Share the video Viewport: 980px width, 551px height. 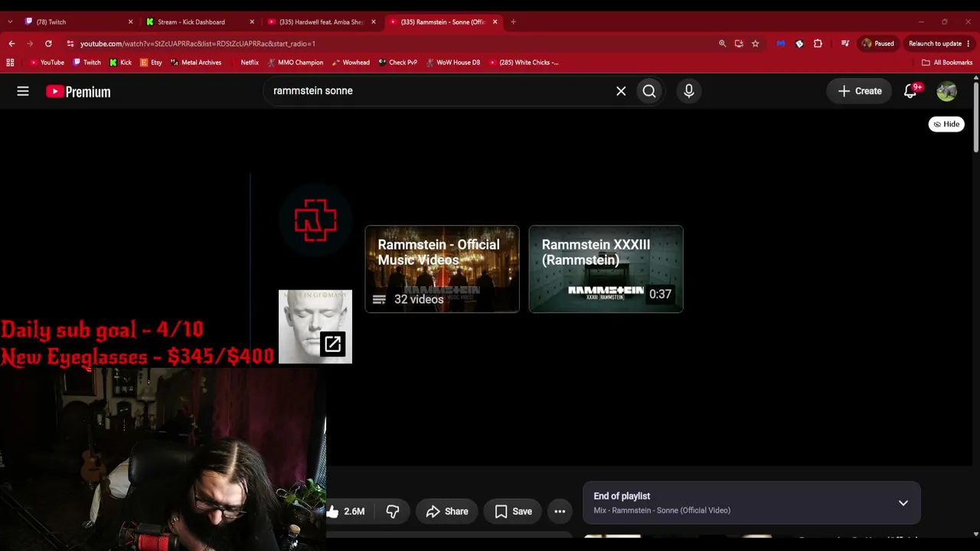point(447,511)
